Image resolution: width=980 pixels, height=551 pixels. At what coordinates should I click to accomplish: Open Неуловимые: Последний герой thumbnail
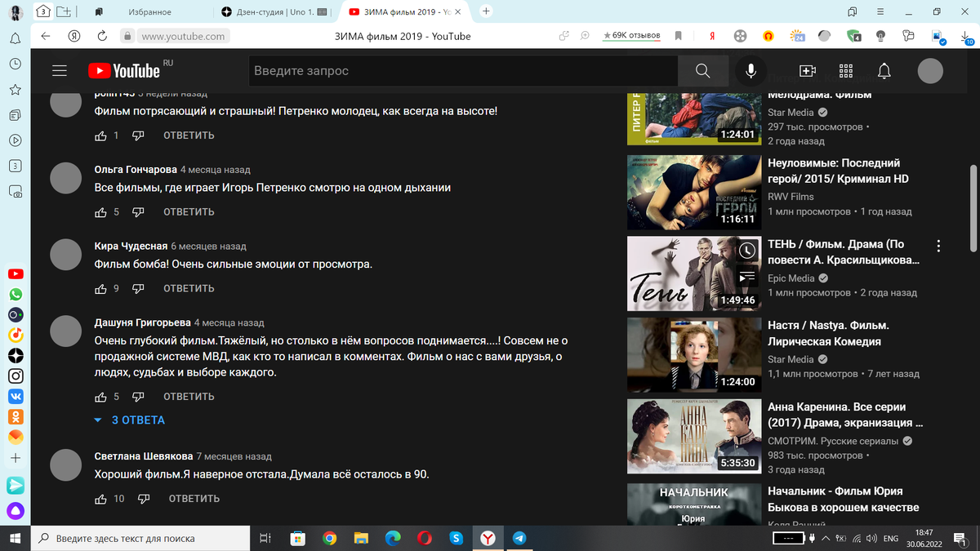693,192
